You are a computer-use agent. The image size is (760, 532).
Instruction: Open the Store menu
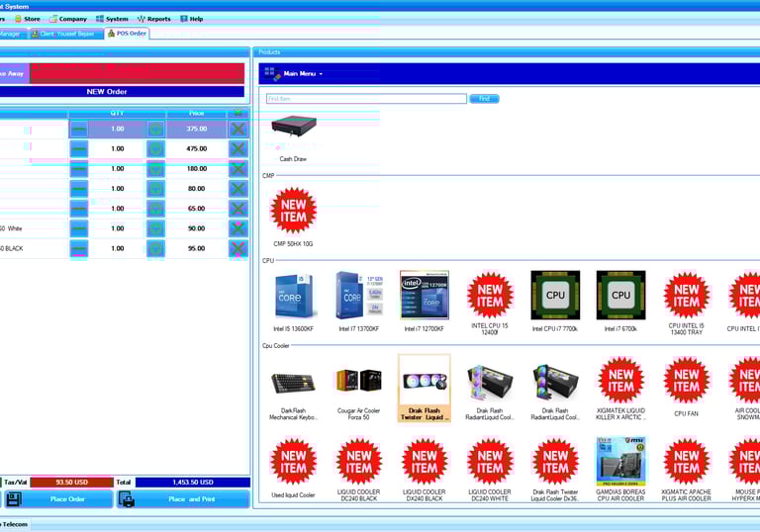pyautogui.click(x=27, y=19)
